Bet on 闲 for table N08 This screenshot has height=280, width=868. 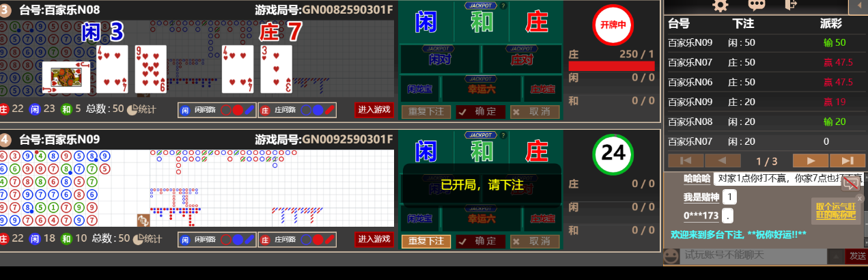coord(426,22)
